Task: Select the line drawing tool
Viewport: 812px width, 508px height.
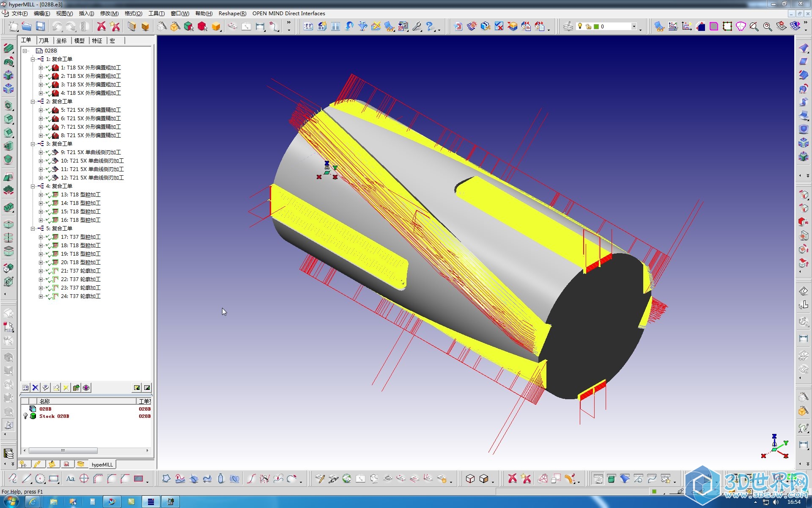Action: pyautogui.click(x=27, y=479)
